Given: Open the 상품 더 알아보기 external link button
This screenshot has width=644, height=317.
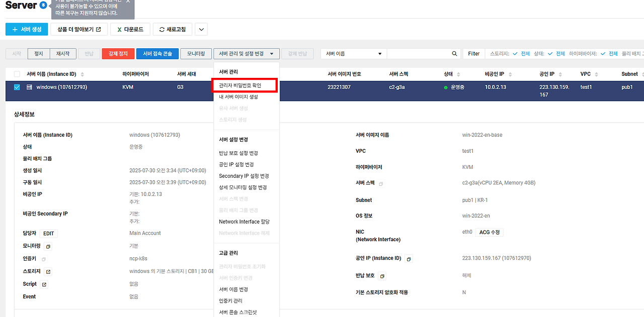Looking at the screenshot, I should (79, 29).
